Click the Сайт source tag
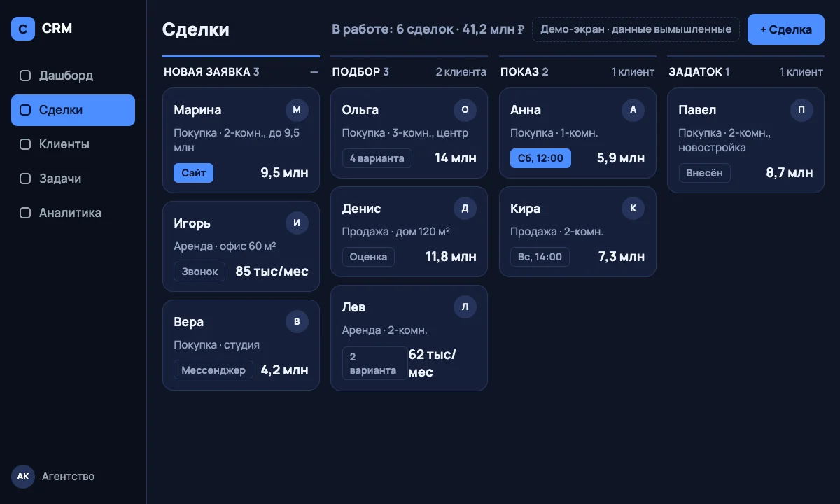Viewport: 840px width, 504px height. [x=193, y=173]
